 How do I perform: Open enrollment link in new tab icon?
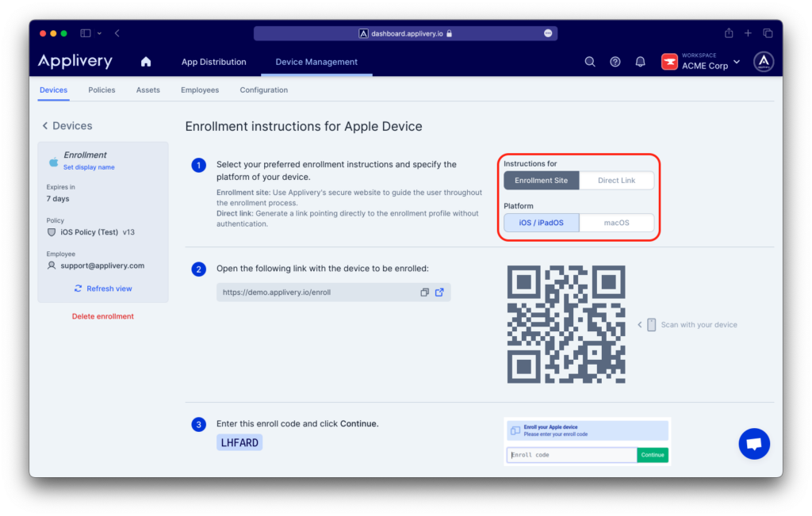(439, 292)
